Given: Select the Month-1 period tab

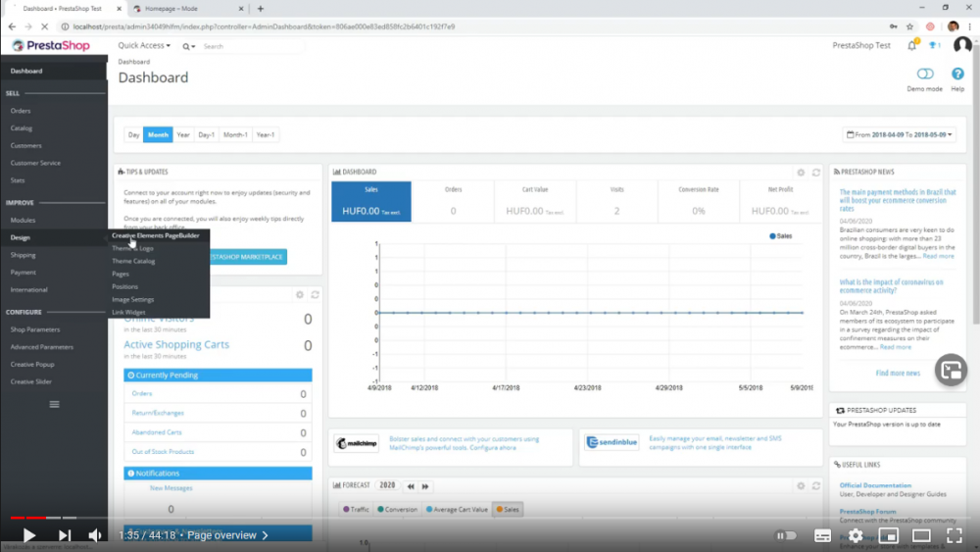Looking at the screenshot, I should [x=235, y=134].
